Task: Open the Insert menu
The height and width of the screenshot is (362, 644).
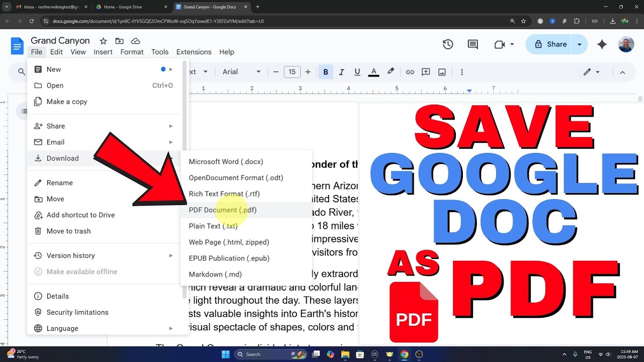Action: point(103,52)
